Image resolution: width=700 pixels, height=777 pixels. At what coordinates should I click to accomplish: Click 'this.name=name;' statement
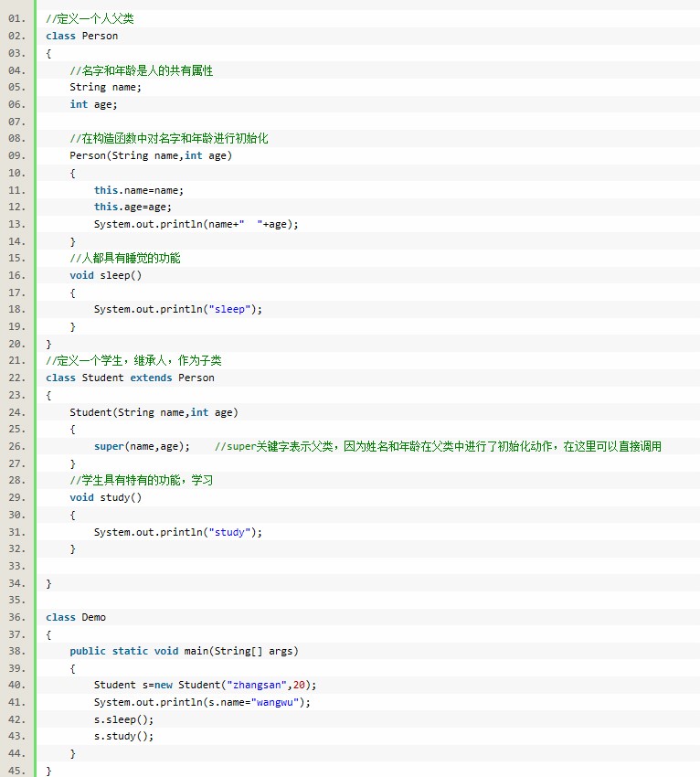click(139, 190)
